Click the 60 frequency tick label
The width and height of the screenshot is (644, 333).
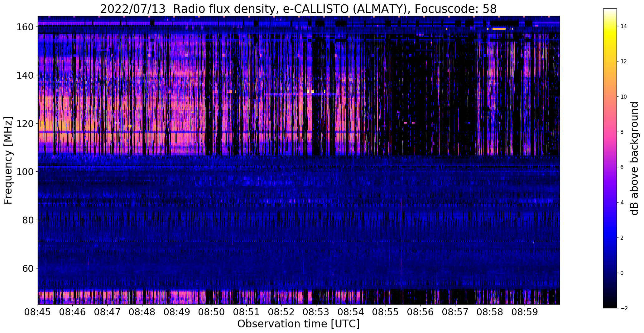coord(28,268)
